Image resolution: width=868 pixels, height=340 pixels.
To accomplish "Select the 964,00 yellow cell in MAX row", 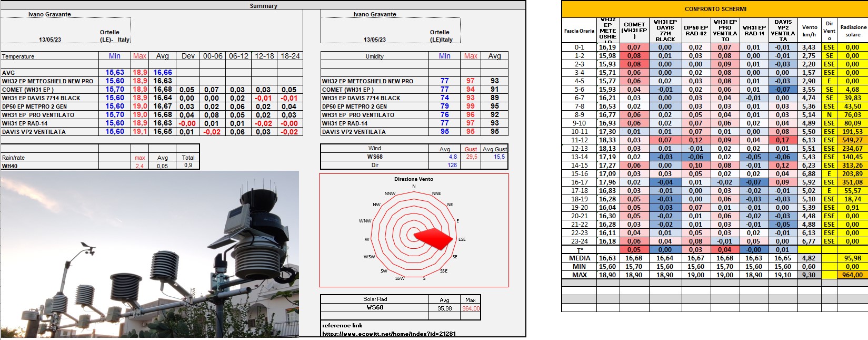I will [x=852, y=275].
